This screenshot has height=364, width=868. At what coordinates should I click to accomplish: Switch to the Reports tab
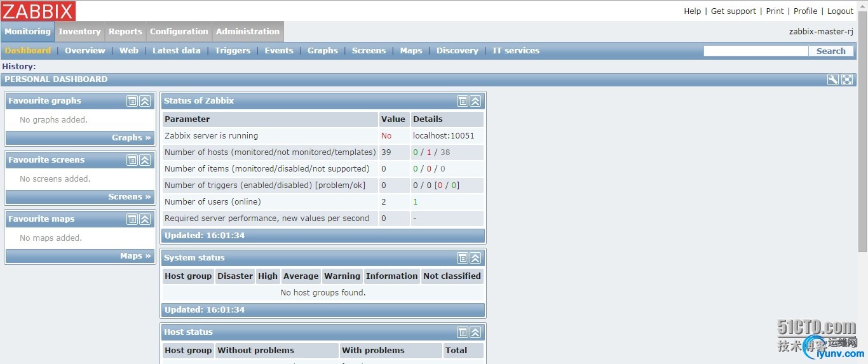[125, 32]
